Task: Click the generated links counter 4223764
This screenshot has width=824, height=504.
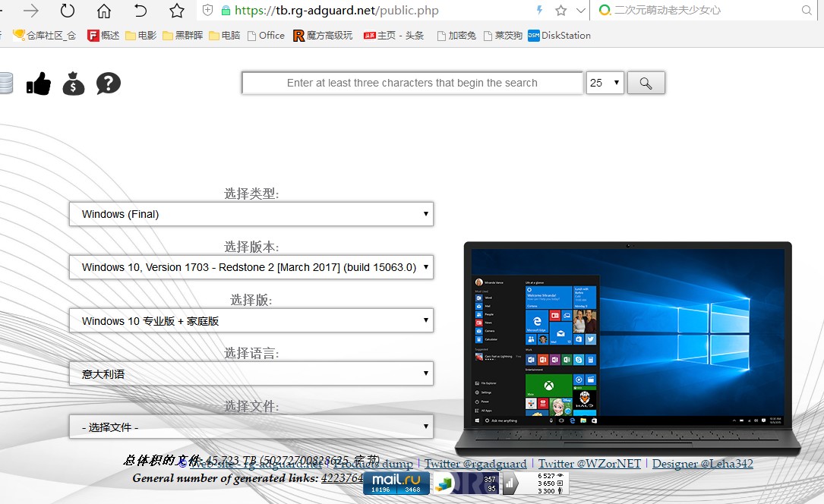Action: pyautogui.click(x=342, y=477)
